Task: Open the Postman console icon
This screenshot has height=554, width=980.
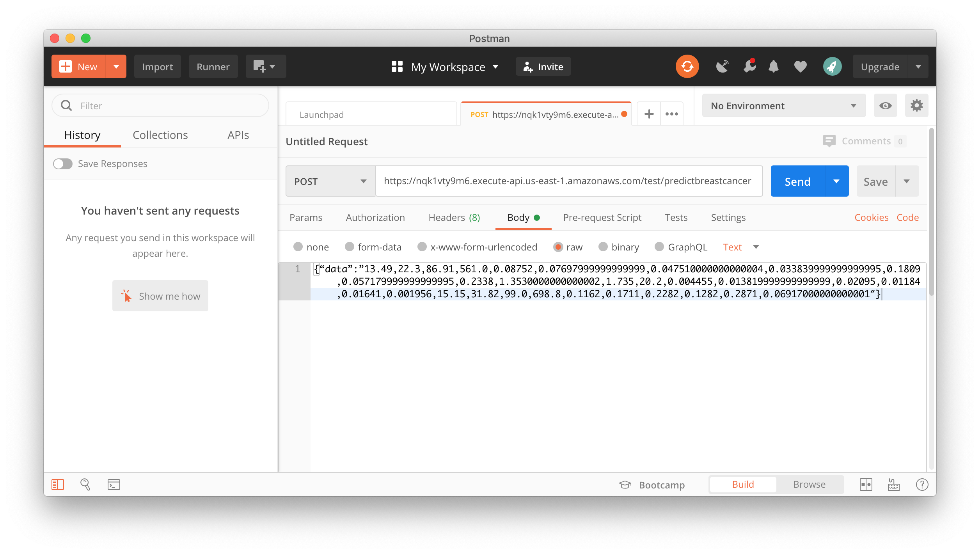Action: [114, 485]
